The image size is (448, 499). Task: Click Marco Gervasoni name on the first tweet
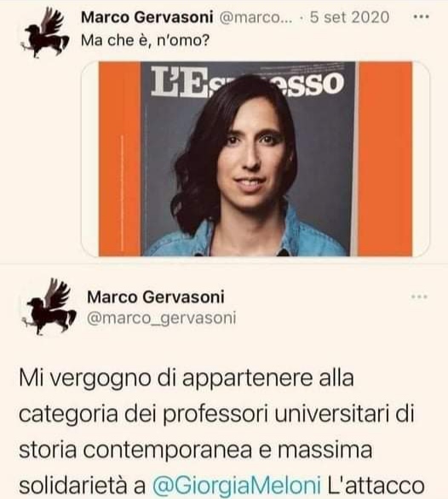[x=146, y=17]
